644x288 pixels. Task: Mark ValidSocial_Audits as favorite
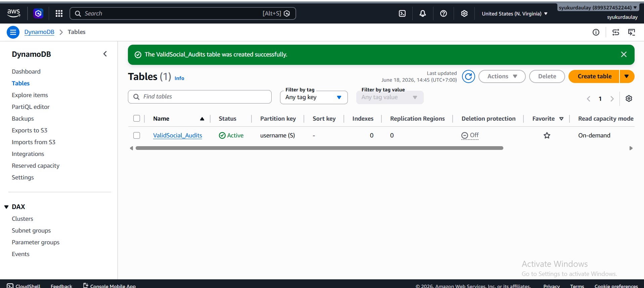tap(547, 135)
